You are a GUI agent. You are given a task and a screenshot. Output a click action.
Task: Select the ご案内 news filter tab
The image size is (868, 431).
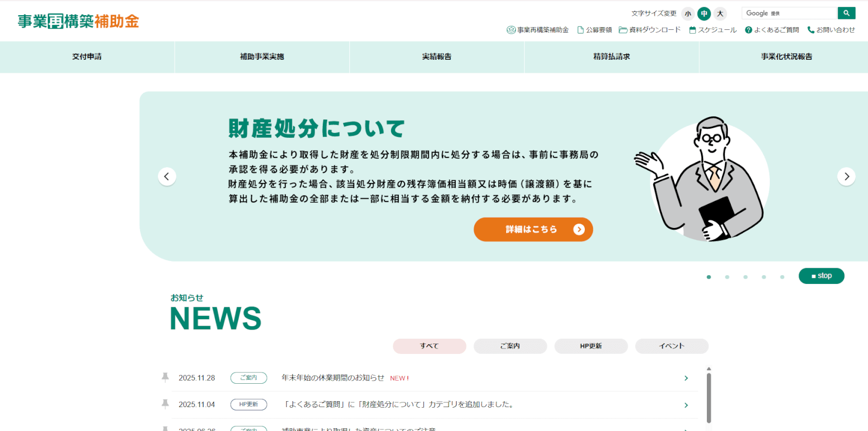(510, 346)
